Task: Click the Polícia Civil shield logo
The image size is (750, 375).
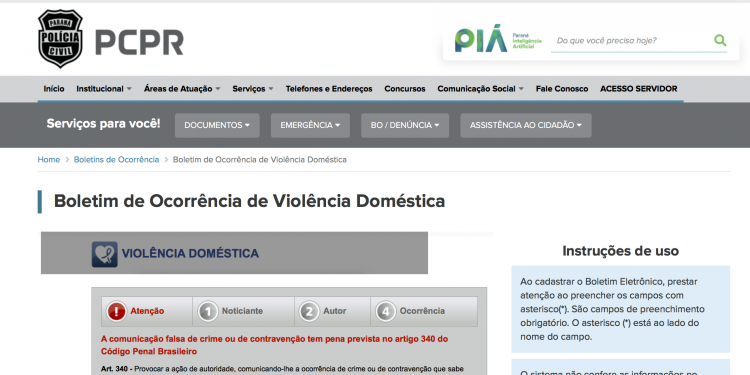Action: pyautogui.click(x=60, y=39)
